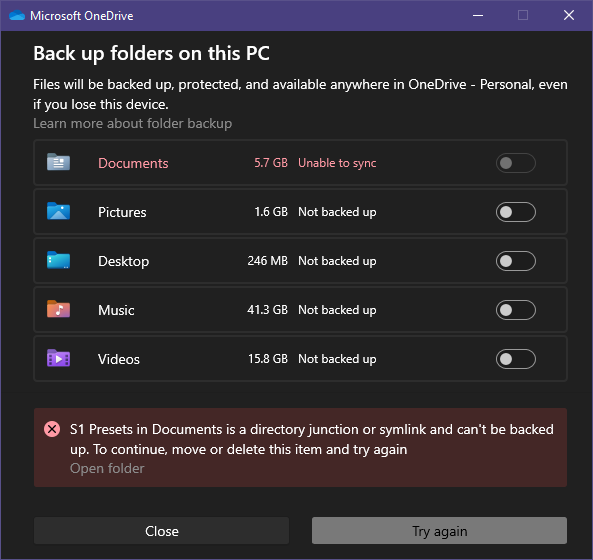The image size is (593, 560).
Task: Click the Music folder icon
Action: click(58, 309)
